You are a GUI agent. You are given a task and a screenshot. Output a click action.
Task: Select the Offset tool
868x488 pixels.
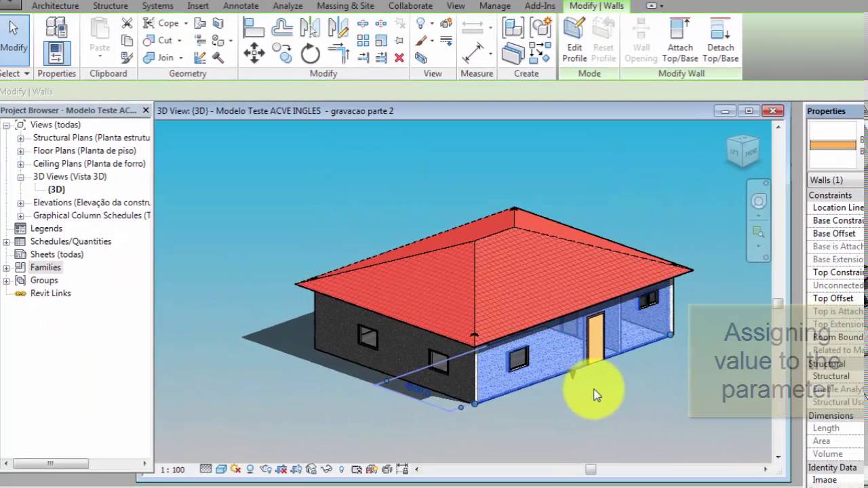click(x=281, y=27)
